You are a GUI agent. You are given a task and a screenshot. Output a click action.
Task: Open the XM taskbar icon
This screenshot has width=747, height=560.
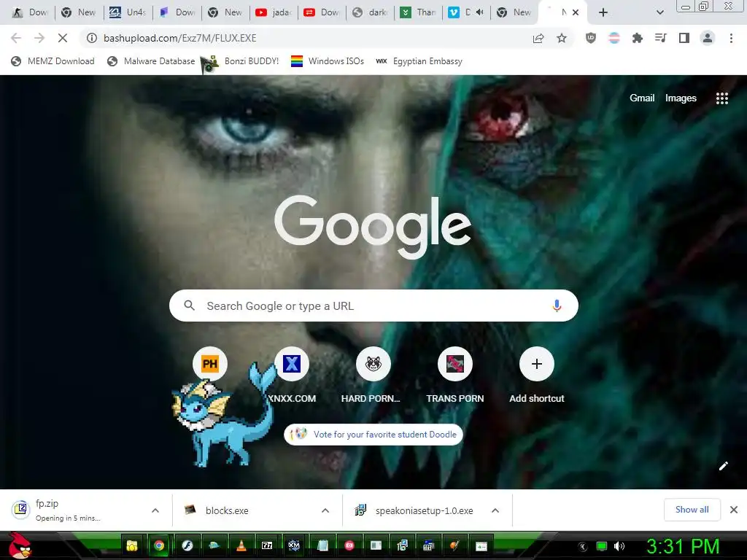point(294,545)
